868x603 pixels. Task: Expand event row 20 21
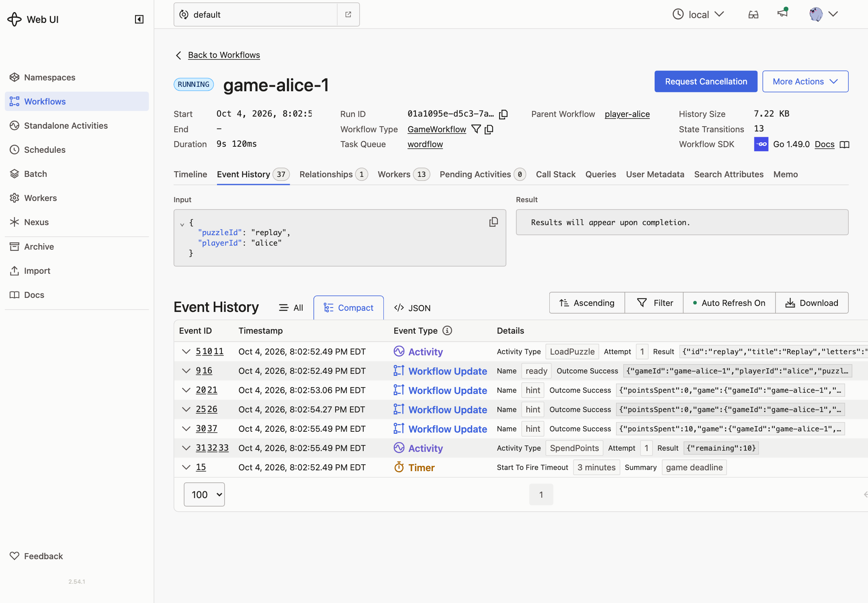coord(186,390)
